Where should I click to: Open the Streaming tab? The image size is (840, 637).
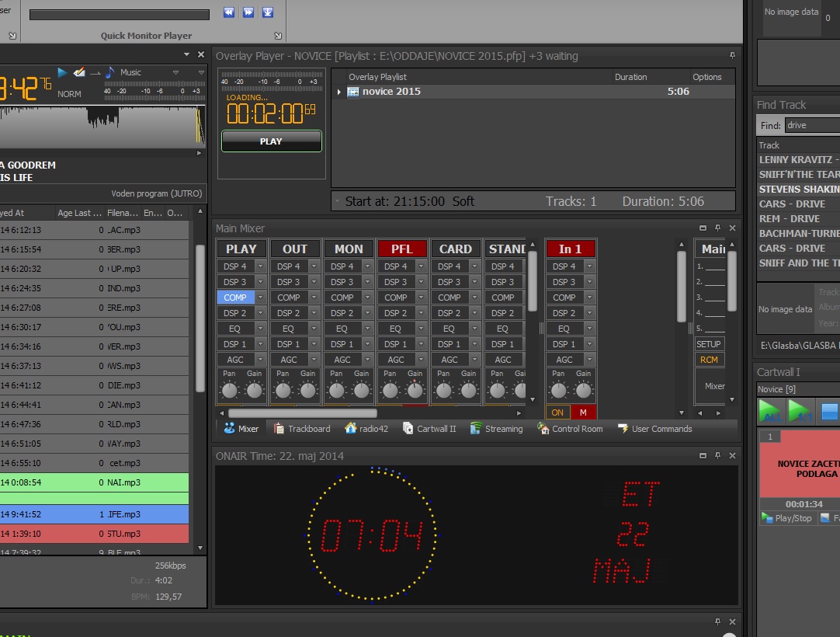[496, 429]
